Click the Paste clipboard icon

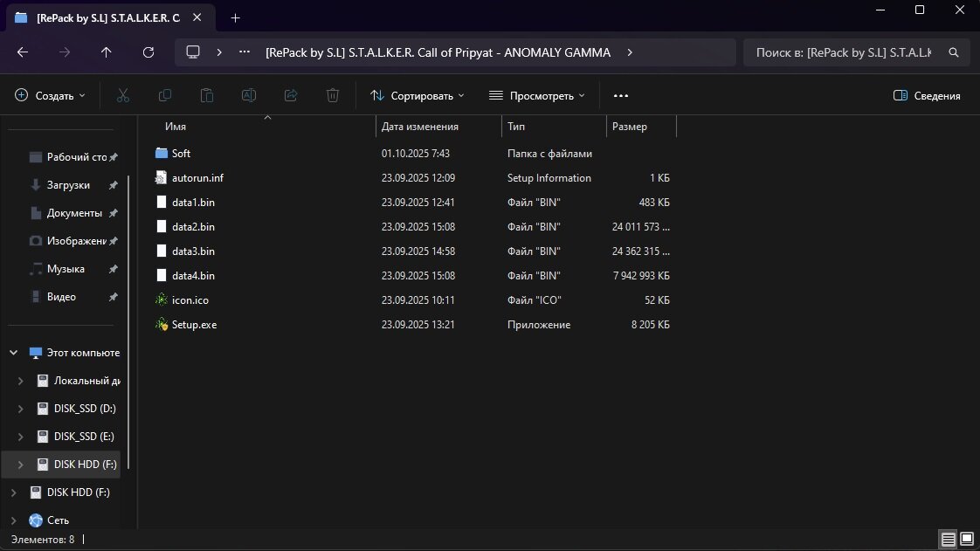(x=207, y=95)
